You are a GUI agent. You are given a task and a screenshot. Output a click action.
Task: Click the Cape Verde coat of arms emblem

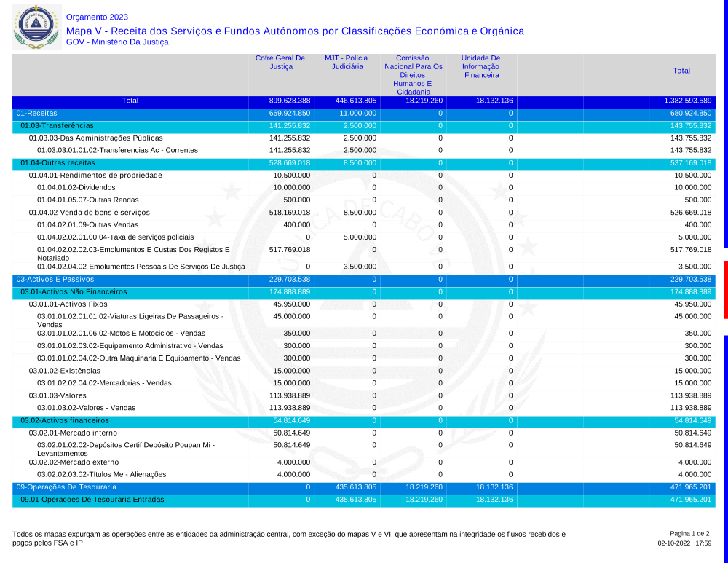pos(34,27)
